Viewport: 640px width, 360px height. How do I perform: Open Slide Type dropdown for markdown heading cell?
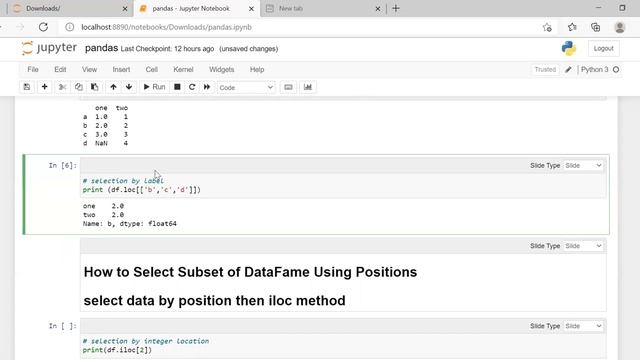tap(583, 246)
